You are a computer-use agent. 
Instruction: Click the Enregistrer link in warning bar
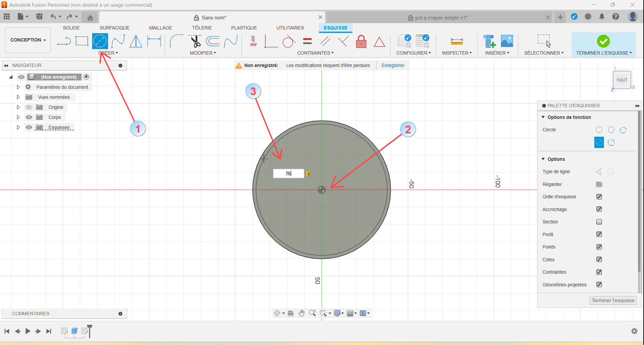tap(393, 65)
